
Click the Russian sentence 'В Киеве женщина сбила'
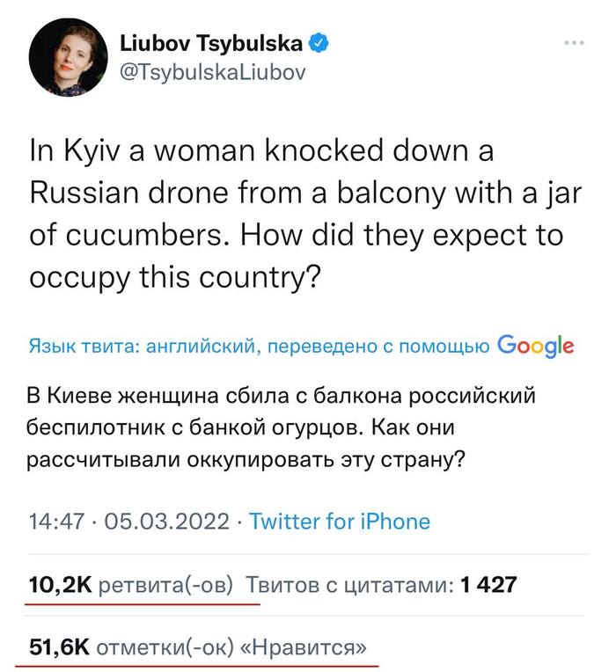coord(282,396)
